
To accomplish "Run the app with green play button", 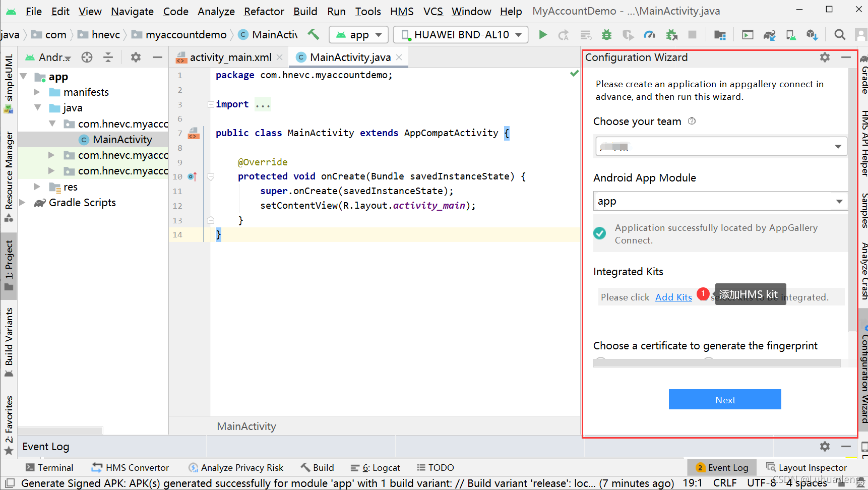I will (x=543, y=34).
